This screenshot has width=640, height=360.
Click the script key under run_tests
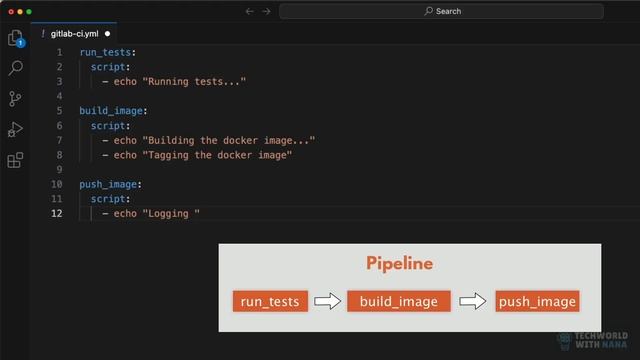[x=108, y=67]
